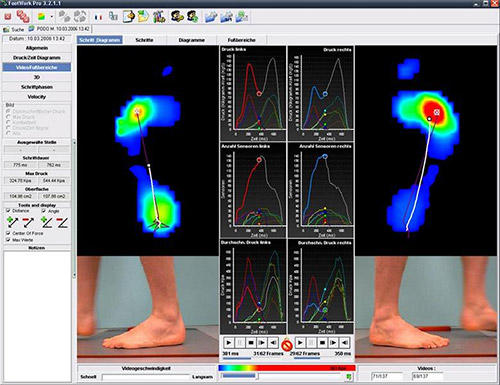The image size is (500, 385).
Task: Click the colored gradient toolbar icon
Action: tap(42, 16)
